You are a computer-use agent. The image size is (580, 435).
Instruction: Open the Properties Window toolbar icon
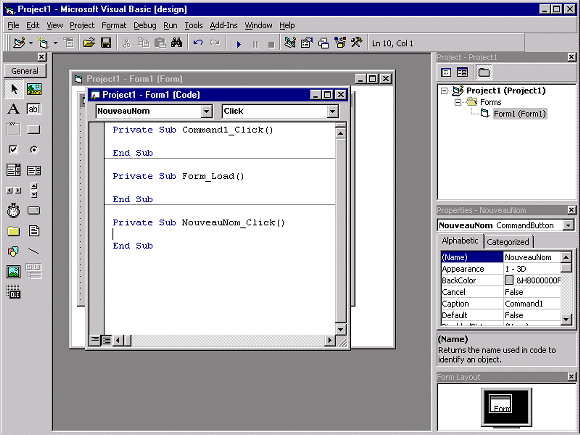[306, 43]
